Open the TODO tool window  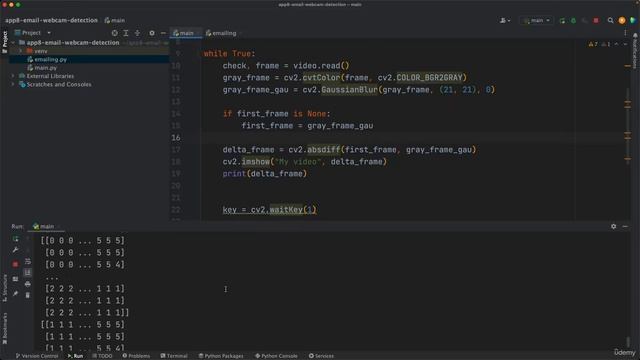pos(102,356)
